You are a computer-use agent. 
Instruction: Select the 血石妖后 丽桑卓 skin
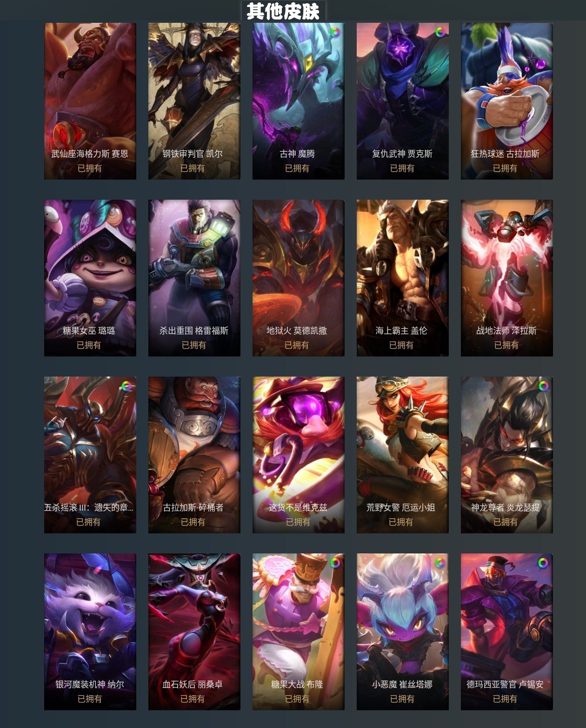pos(194,632)
